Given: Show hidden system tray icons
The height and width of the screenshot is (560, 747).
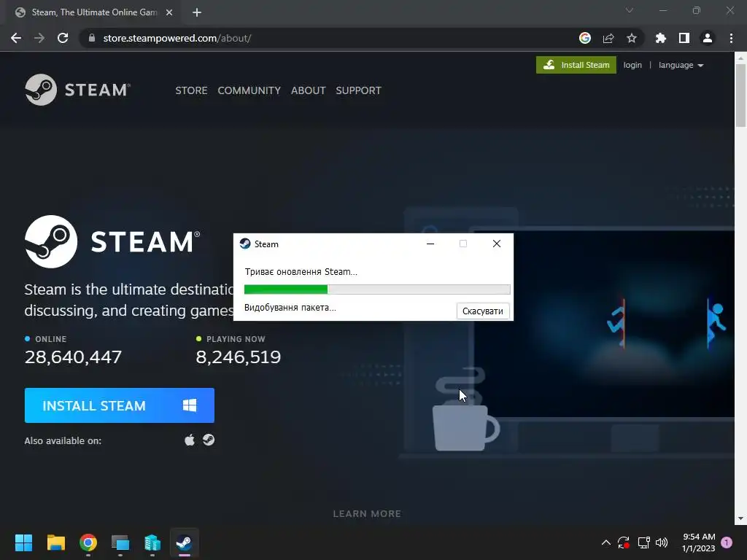Looking at the screenshot, I should (606, 542).
